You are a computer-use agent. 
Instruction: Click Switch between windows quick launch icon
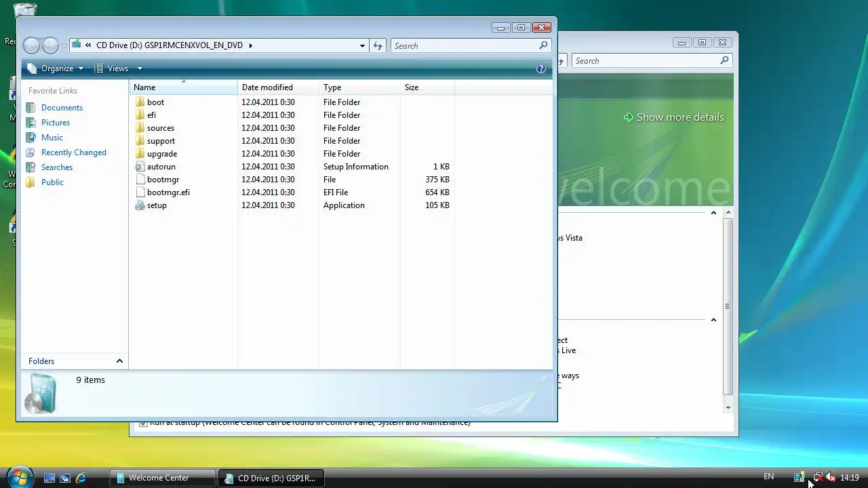coord(65,478)
